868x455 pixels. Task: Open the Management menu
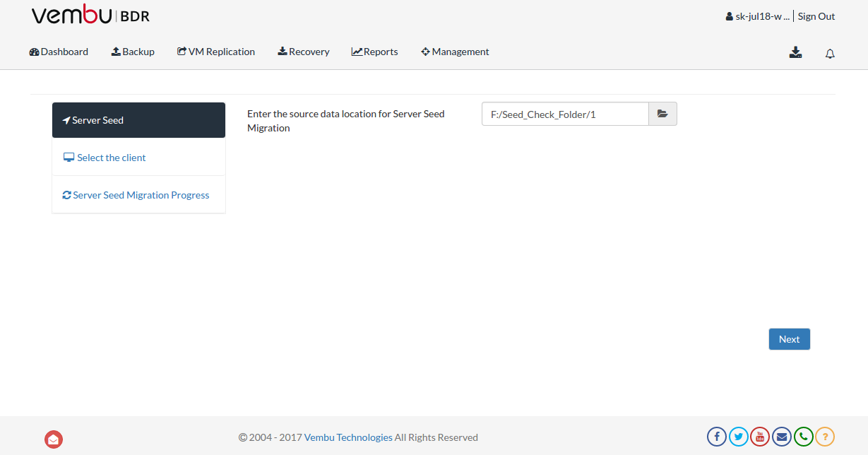(x=455, y=52)
